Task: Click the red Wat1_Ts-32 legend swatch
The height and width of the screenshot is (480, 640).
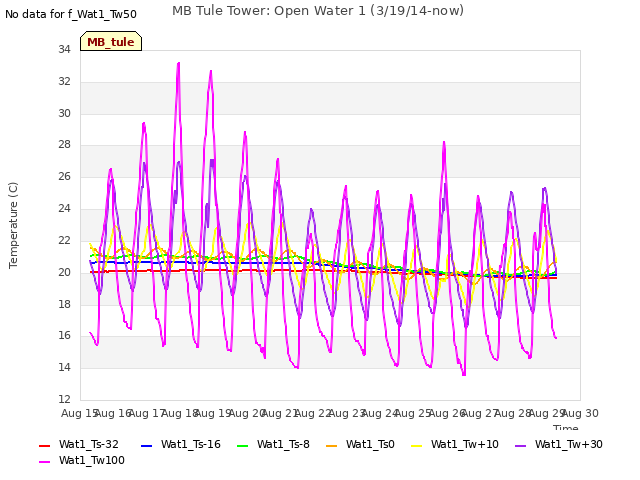Action: [x=44, y=445]
